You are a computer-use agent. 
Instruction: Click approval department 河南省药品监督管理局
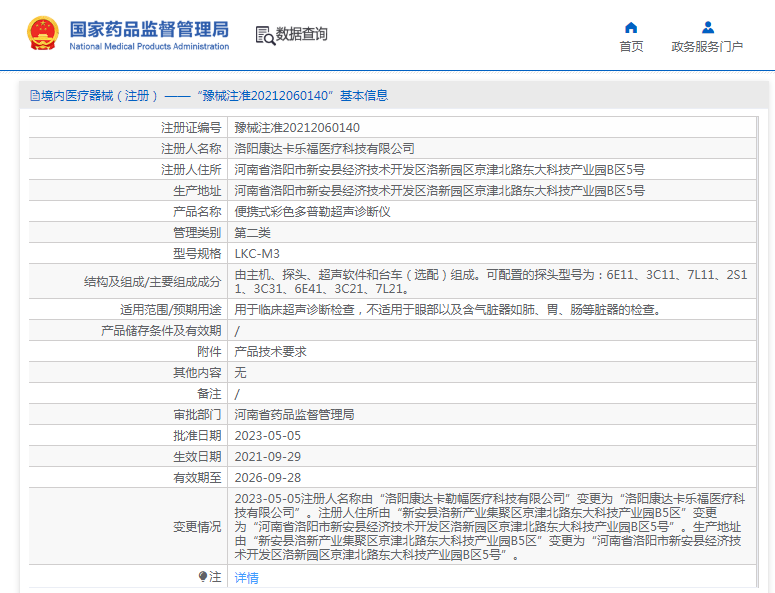(x=294, y=415)
